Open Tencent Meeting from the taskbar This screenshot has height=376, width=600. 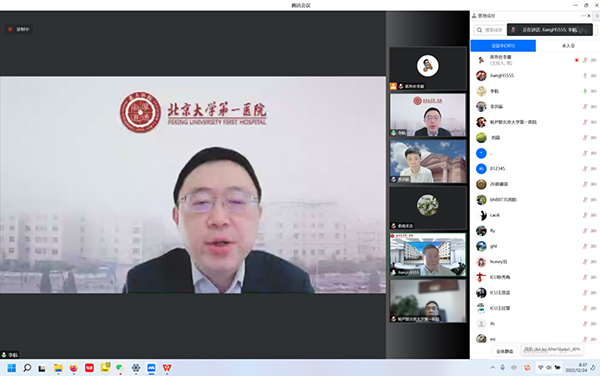click(x=151, y=368)
